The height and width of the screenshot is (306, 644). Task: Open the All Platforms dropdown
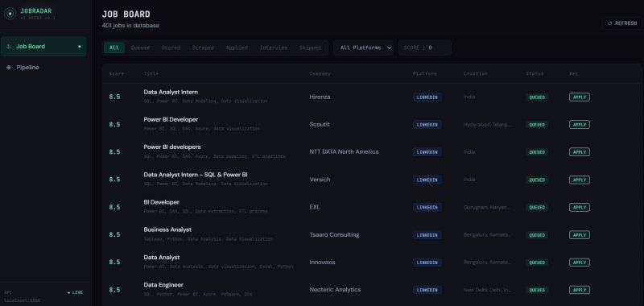[364, 48]
